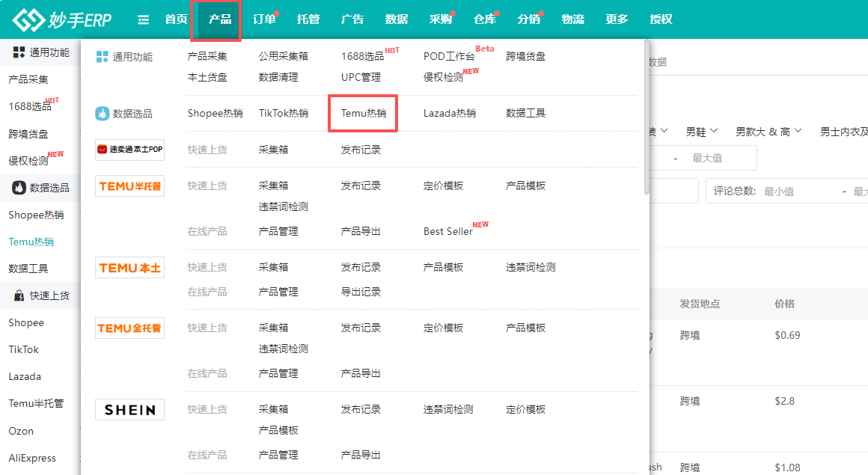Screen dimensions: 868x475
Task: Open the 仓库 menu
Action: (x=484, y=19)
